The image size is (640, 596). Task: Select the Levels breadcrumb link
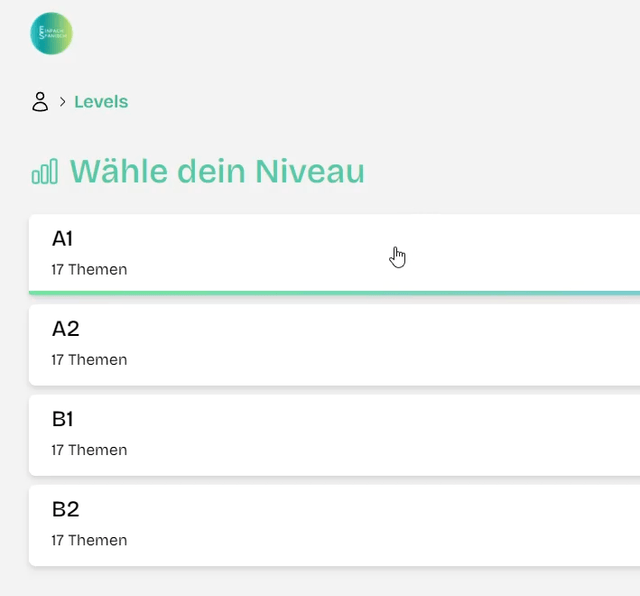(x=101, y=102)
